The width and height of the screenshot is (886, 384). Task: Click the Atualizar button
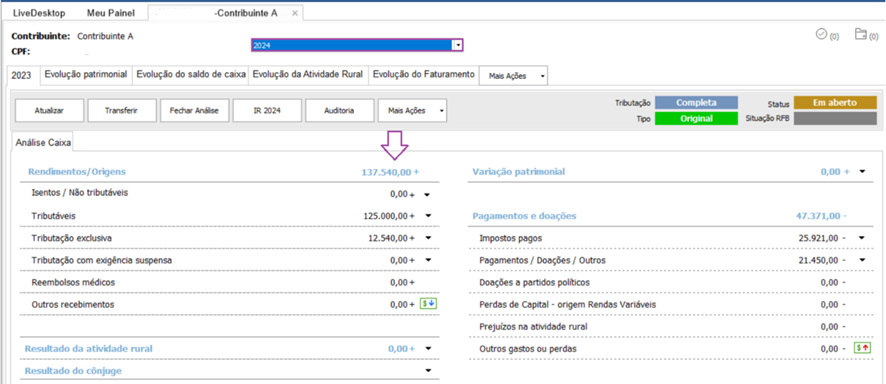pos(50,111)
